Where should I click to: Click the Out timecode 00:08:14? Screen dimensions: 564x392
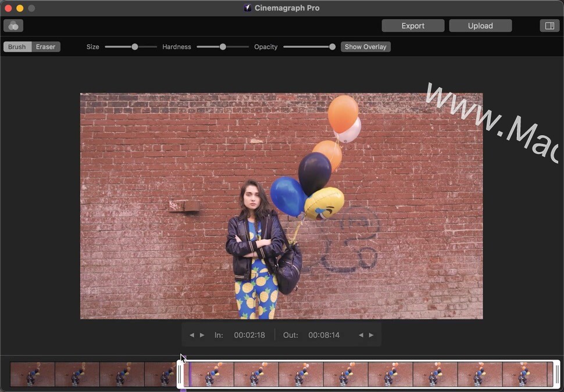324,335
